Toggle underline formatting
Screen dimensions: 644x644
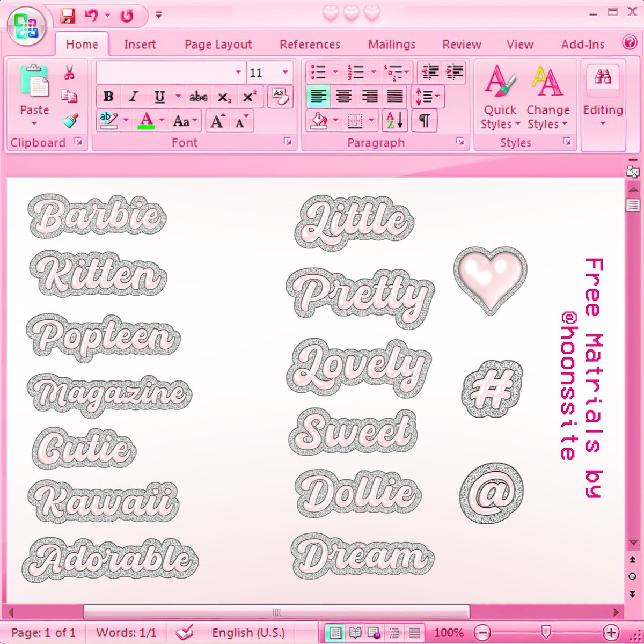[x=159, y=97]
